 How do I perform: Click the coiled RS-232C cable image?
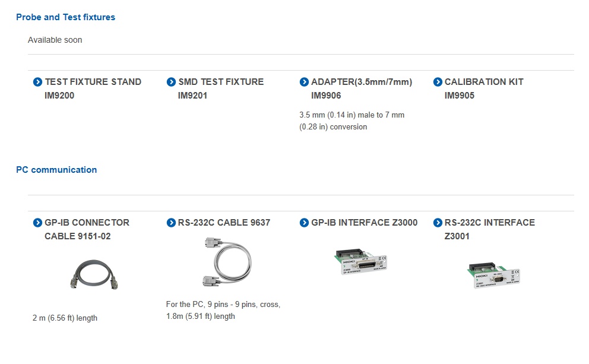(x=229, y=262)
